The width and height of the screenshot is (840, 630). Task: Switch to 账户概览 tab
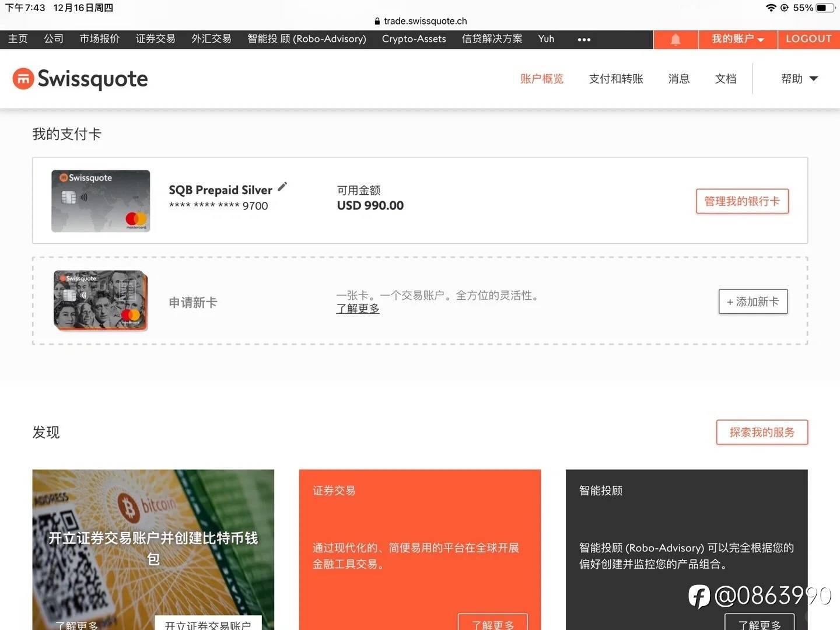(542, 79)
